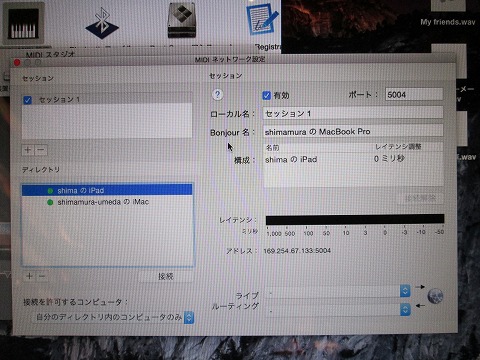480x360 pixels.
Task: Click the 0 ミリ秒 latency value
Action: 389,159
